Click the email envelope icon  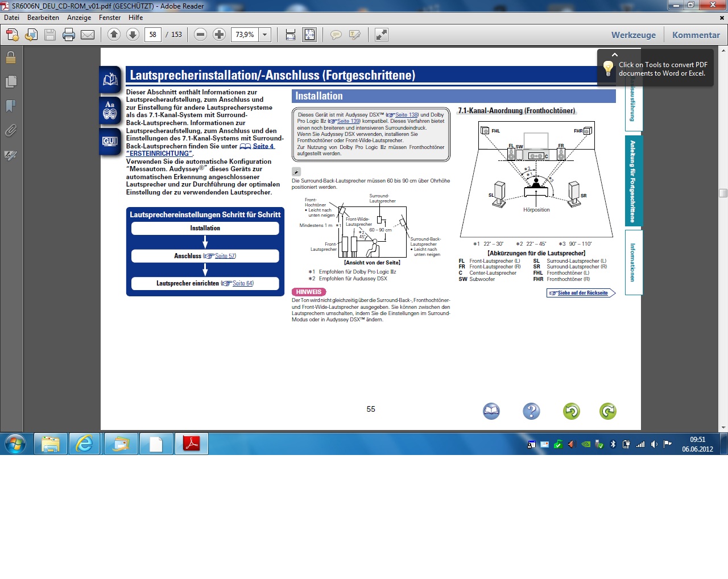[88, 35]
